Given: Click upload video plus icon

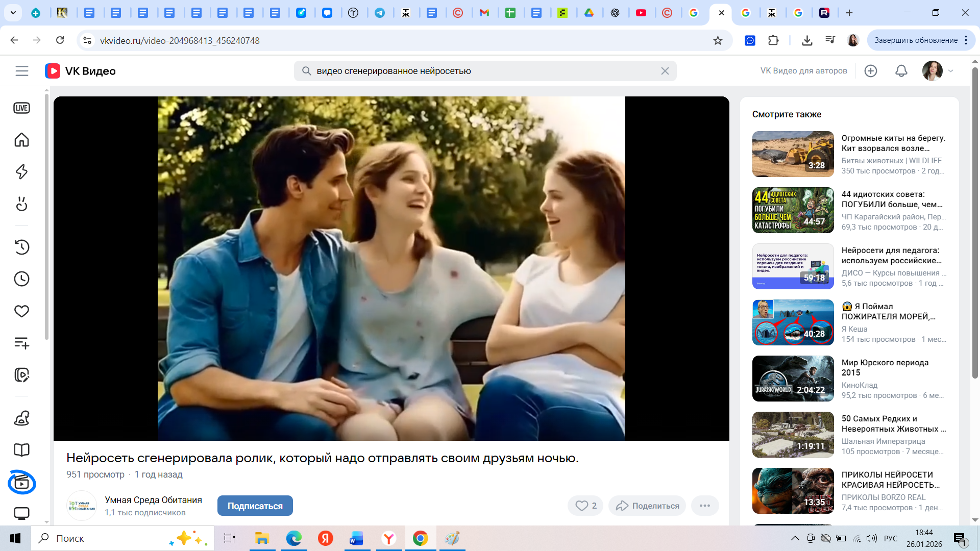Looking at the screenshot, I should click(x=871, y=71).
